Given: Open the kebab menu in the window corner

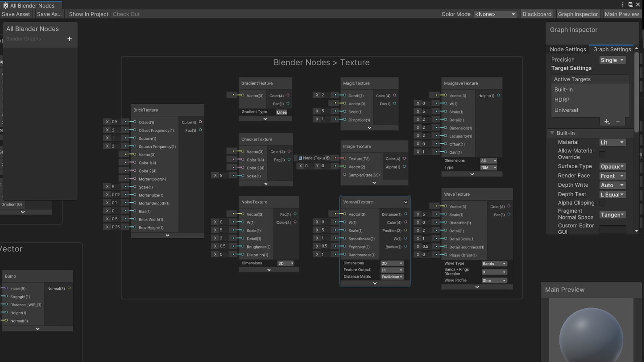Looking at the screenshot, I should pos(623,4).
